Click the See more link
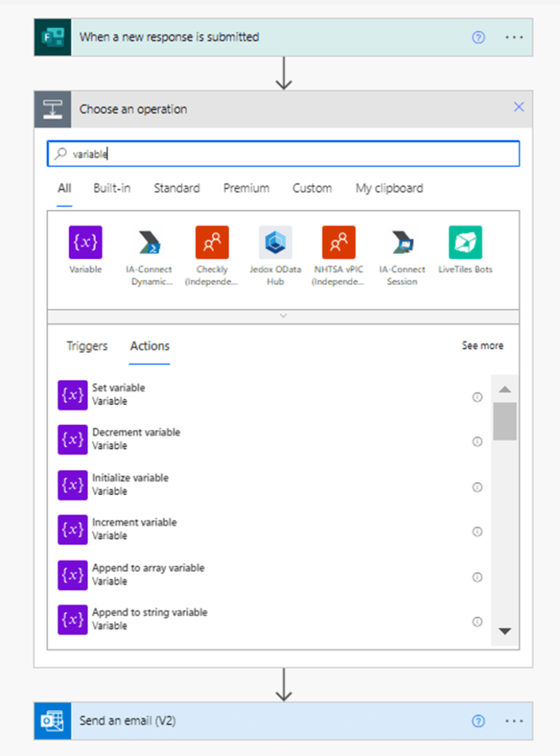Viewport: 560px width, 756px height. (482, 346)
